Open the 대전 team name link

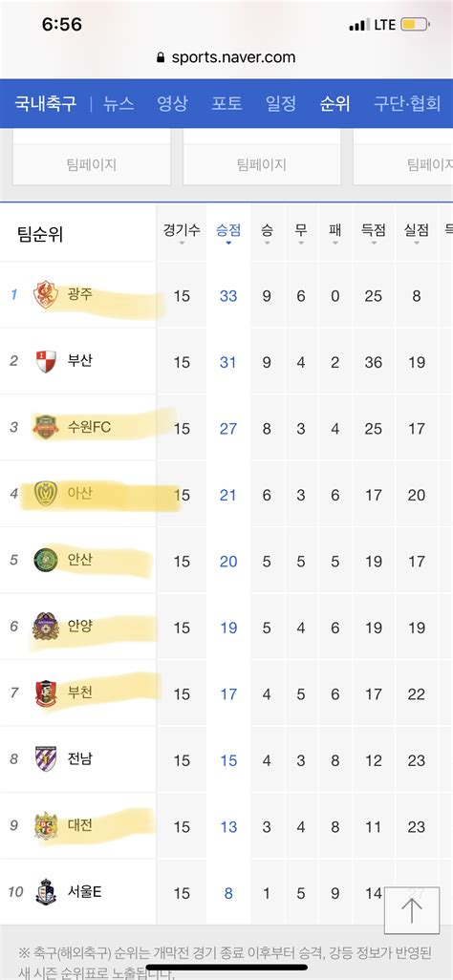click(80, 825)
